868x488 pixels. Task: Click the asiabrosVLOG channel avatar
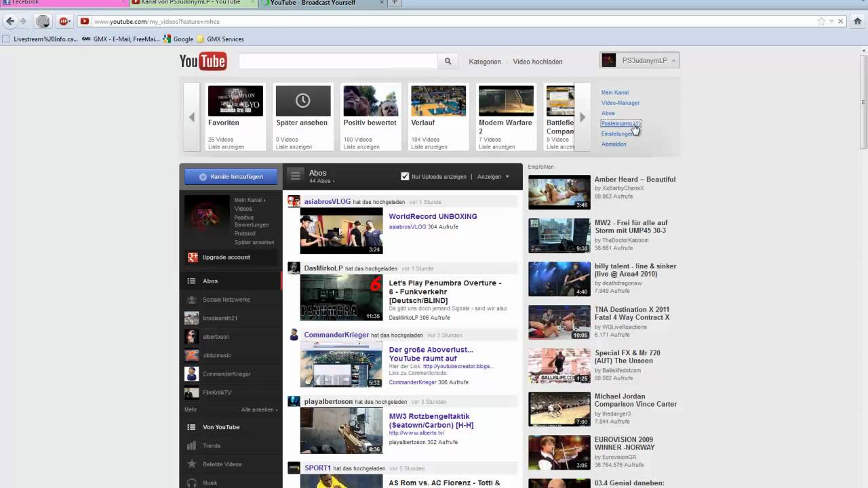tap(294, 201)
